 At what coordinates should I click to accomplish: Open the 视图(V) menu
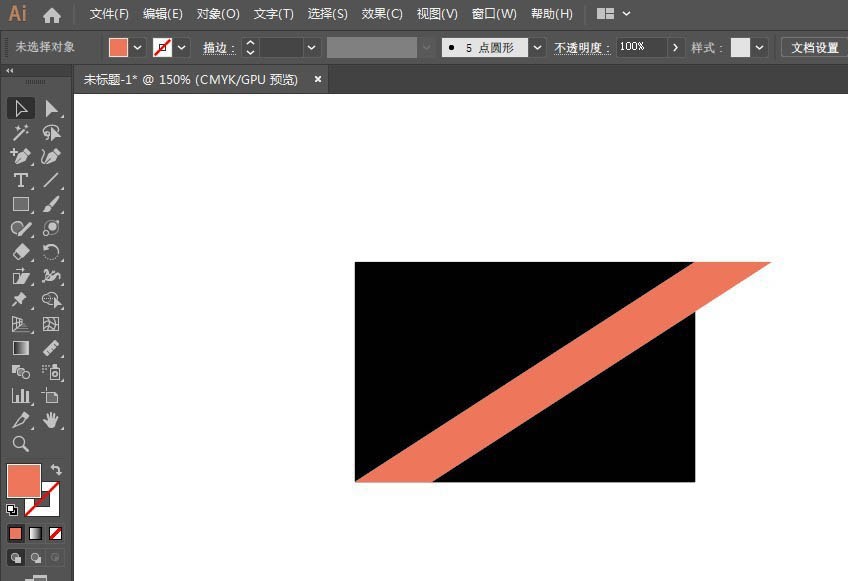pyautogui.click(x=437, y=14)
